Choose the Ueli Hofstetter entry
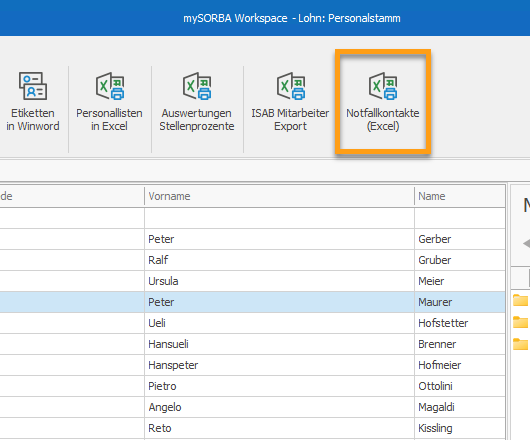The image size is (530, 440). coord(252,323)
